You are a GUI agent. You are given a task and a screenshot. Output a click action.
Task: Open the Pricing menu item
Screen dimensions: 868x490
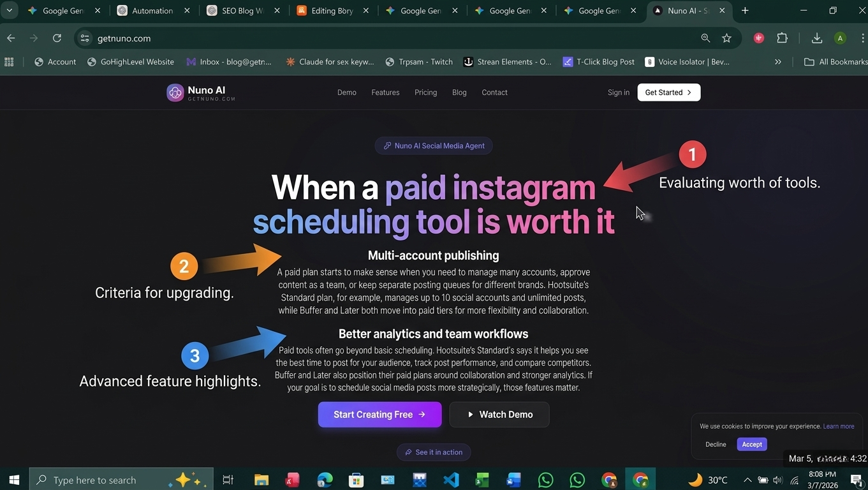425,93
